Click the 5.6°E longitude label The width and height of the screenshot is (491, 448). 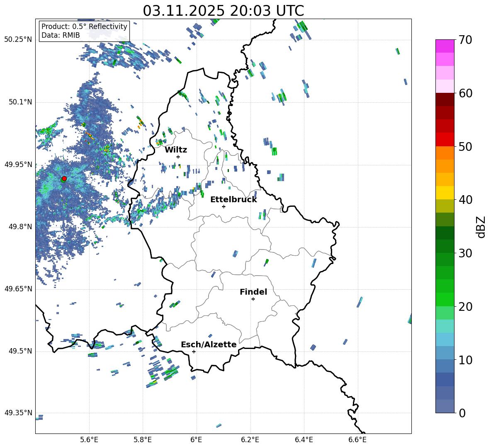pos(89,440)
